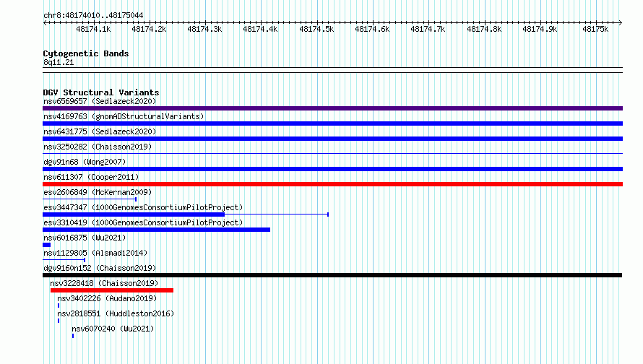The height and width of the screenshot is (364, 643).
Task: Click the 48174.3k ruler tick label
Action: (x=204, y=30)
